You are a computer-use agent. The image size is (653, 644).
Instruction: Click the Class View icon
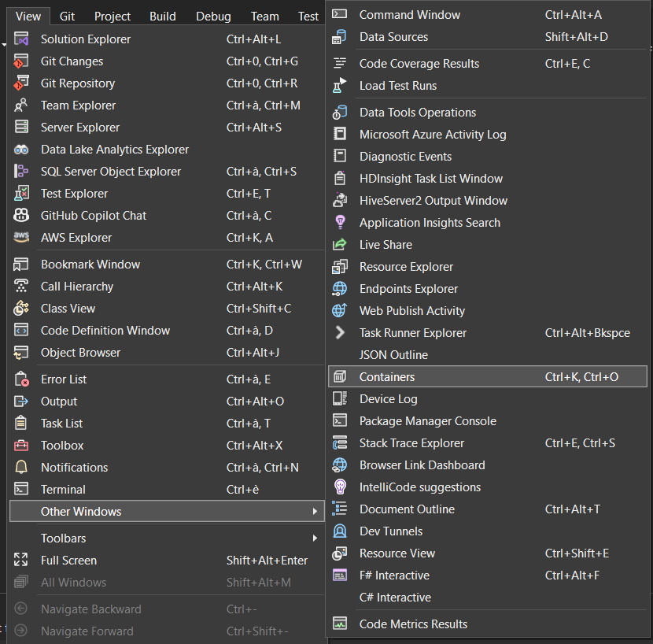click(x=21, y=309)
